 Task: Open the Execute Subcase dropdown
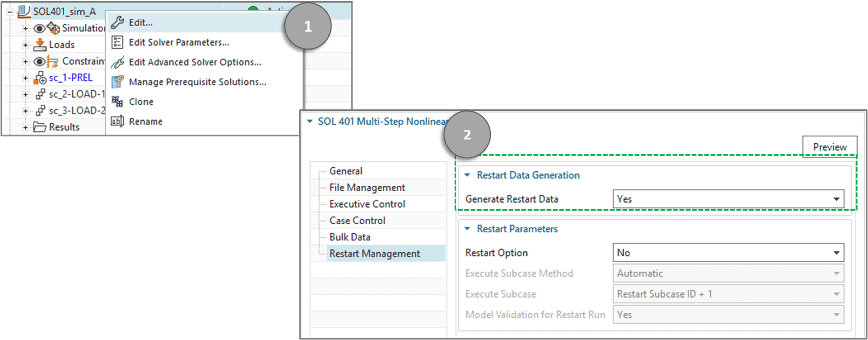tap(729, 294)
